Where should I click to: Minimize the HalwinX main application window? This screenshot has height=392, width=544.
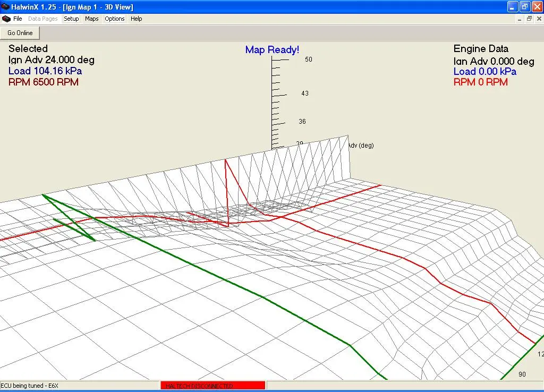click(512, 7)
